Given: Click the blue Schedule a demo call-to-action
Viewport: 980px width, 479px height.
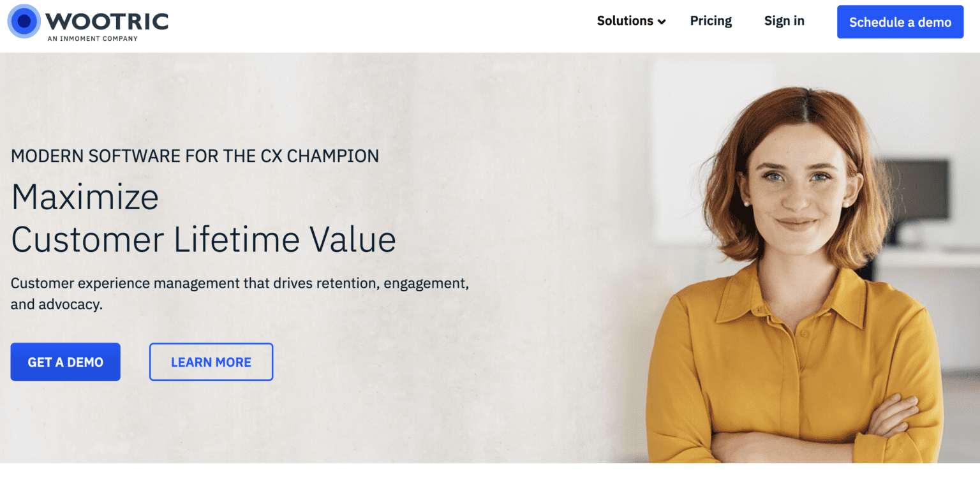Looking at the screenshot, I should pyautogui.click(x=900, y=22).
